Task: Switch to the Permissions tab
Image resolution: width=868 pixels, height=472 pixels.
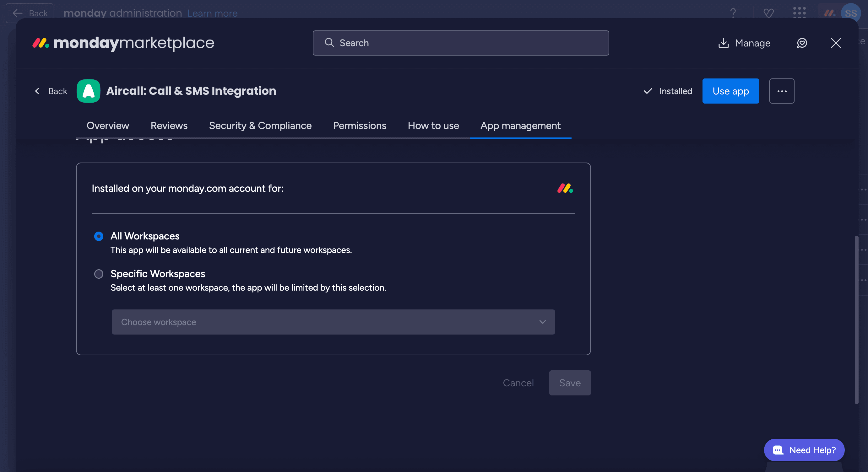Action: (x=359, y=126)
